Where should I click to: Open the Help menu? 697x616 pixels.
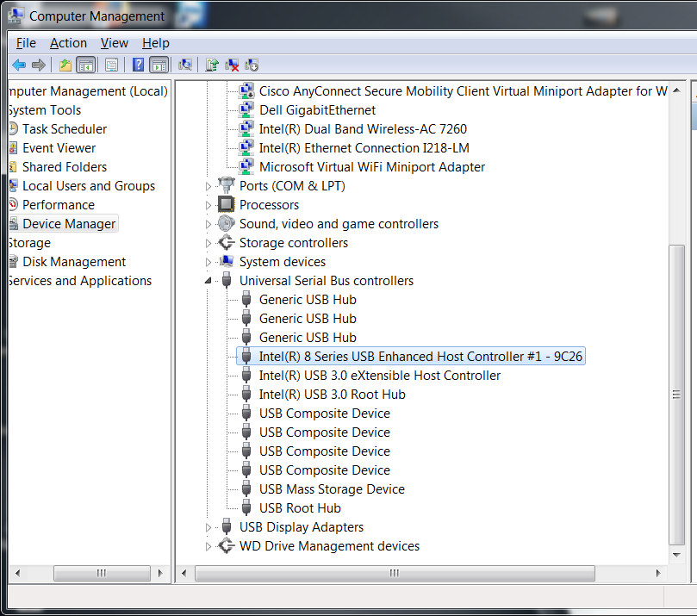pyautogui.click(x=156, y=43)
